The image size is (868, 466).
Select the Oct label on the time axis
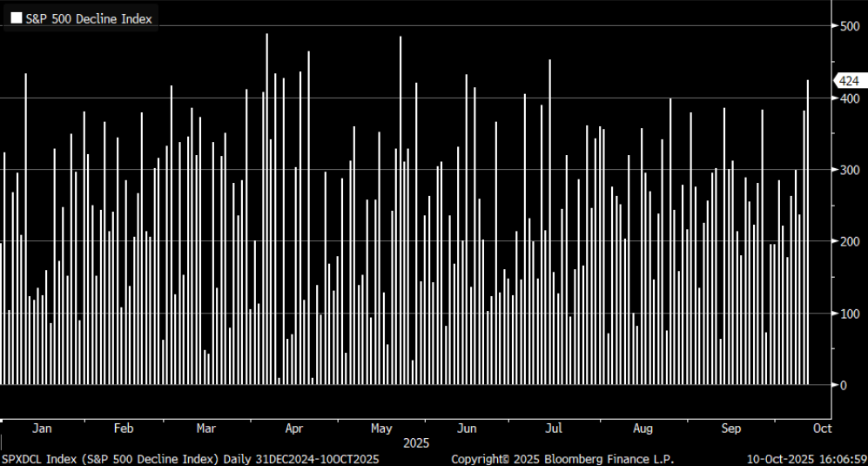(x=822, y=429)
